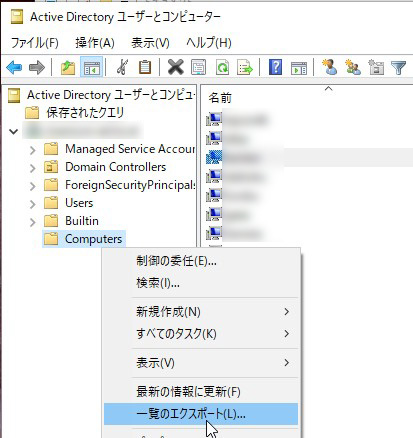Click the filter funnel icon
This screenshot has width=413, height=438.
click(398, 67)
